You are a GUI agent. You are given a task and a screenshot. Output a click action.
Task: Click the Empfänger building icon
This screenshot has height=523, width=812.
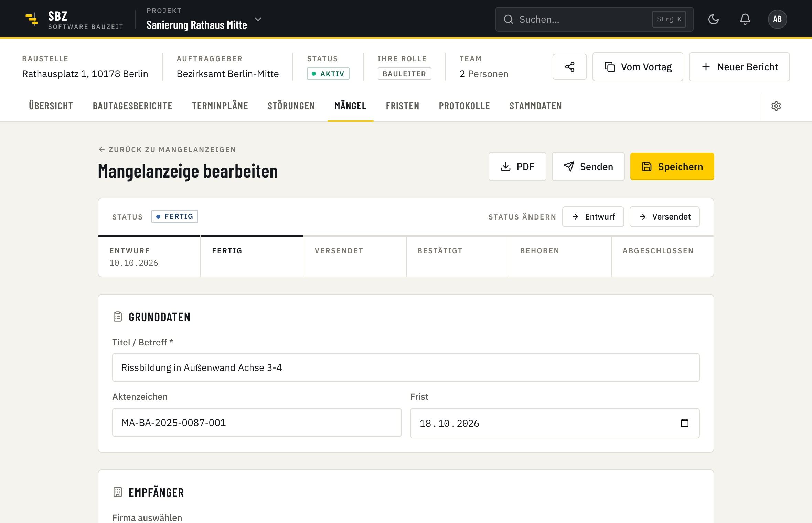(118, 492)
